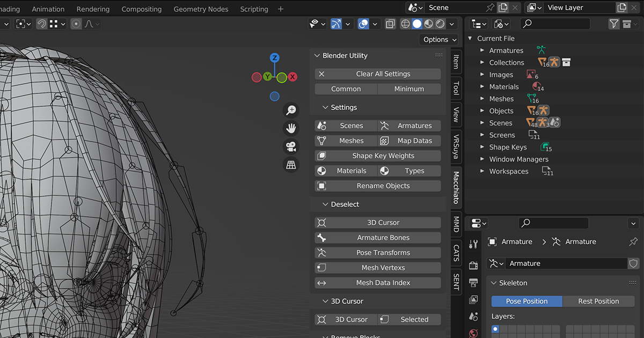Switch to wireframe viewport shading
Image resolution: width=644 pixels, height=338 pixels.
405,24
